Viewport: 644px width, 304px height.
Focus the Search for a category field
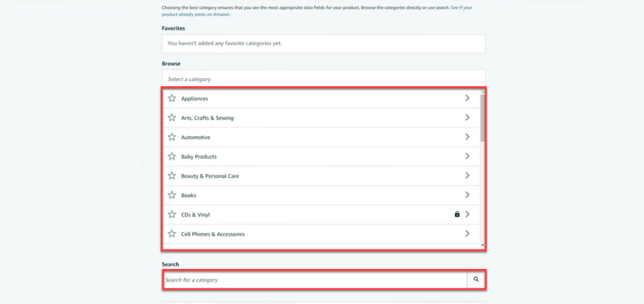coord(315,280)
